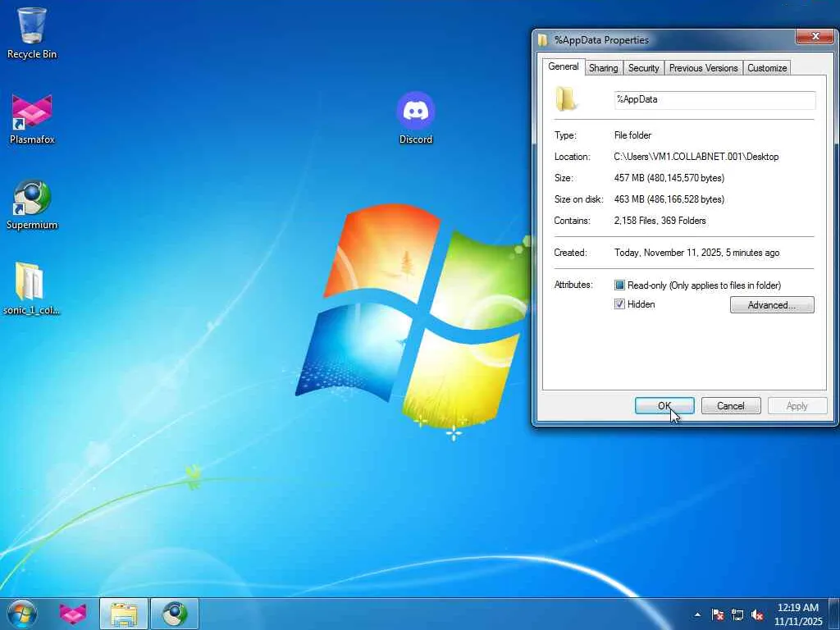Click the size on disk value 463 MB
The height and width of the screenshot is (630, 840).
coord(669,199)
